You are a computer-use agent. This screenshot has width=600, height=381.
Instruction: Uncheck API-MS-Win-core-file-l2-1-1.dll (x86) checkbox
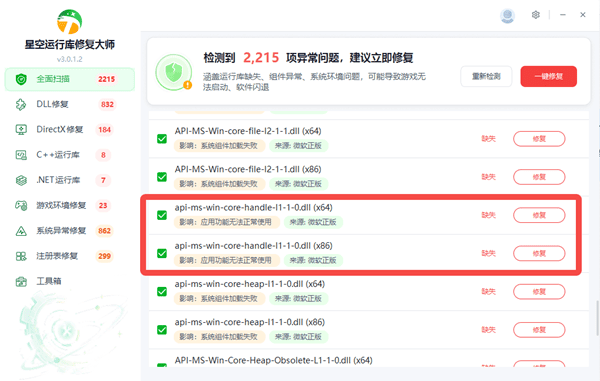tap(162, 177)
